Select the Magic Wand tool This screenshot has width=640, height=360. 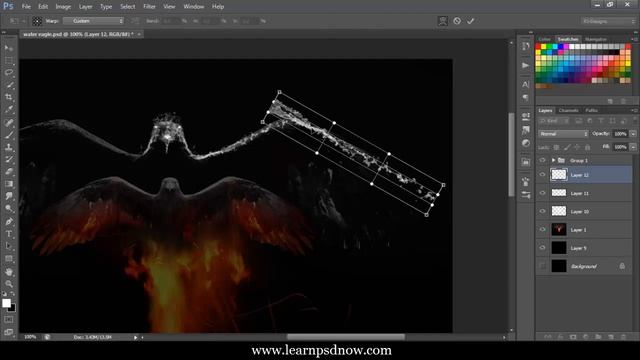pyautogui.click(x=9, y=85)
